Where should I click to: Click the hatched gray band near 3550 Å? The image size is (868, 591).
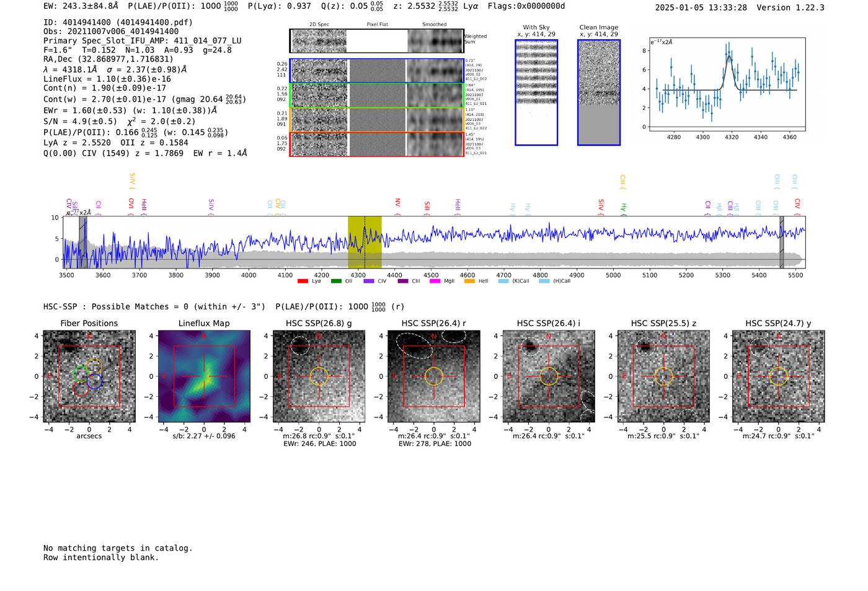[82, 242]
